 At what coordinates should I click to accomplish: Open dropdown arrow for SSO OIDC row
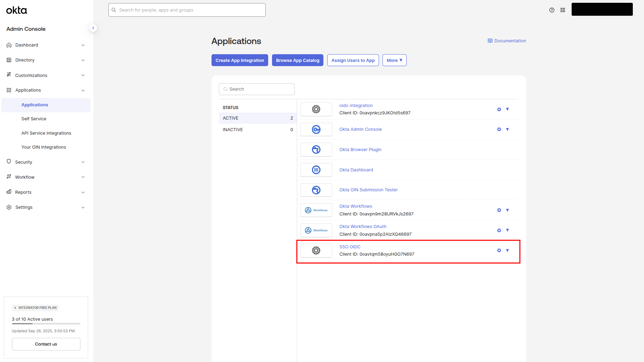click(x=507, y=250)
